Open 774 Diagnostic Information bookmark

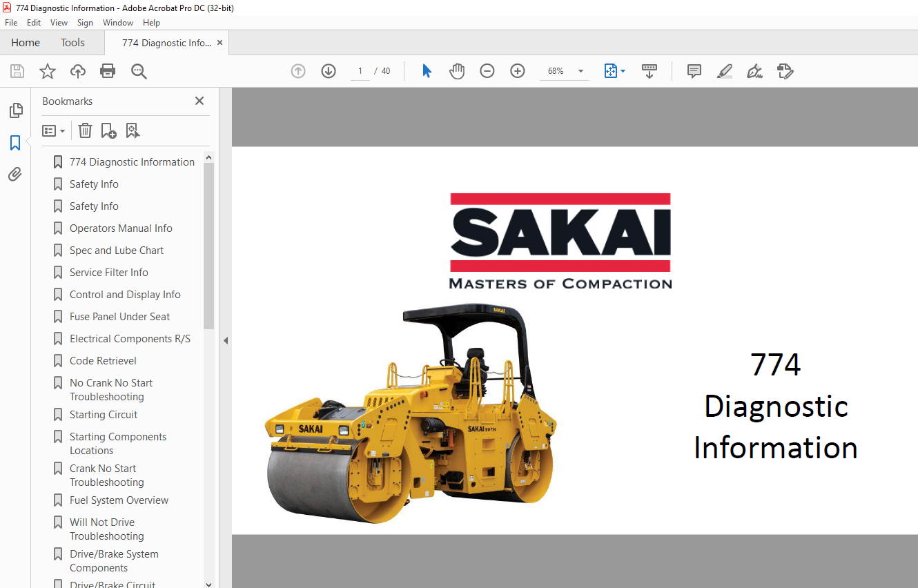click(132, 162)
